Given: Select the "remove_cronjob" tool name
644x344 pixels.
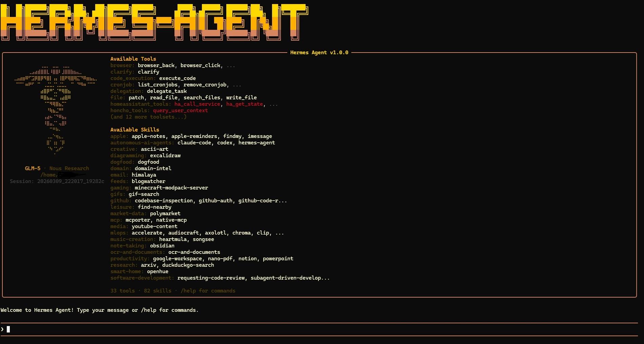Looking at the screenshot, I should (205, 85).
